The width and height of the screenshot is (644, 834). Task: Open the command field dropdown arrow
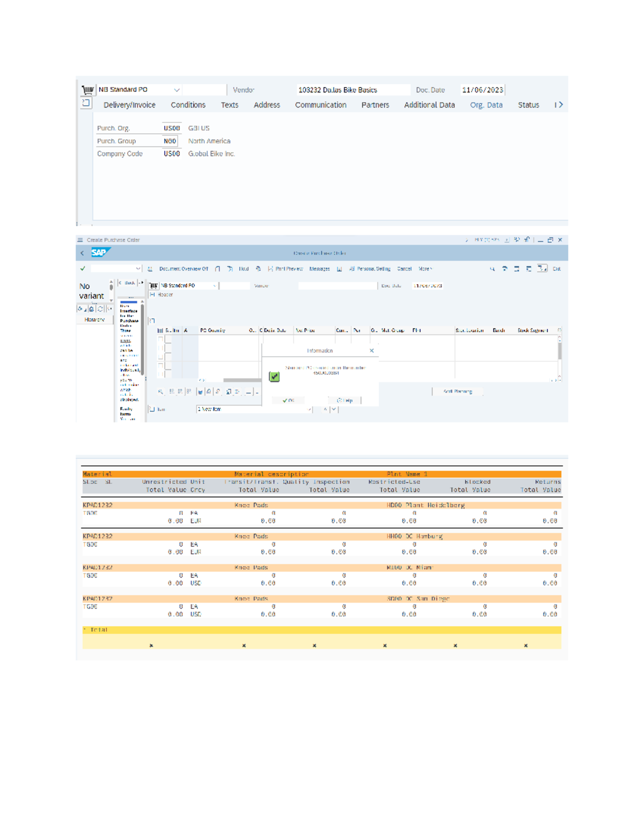tap(138, 269)
